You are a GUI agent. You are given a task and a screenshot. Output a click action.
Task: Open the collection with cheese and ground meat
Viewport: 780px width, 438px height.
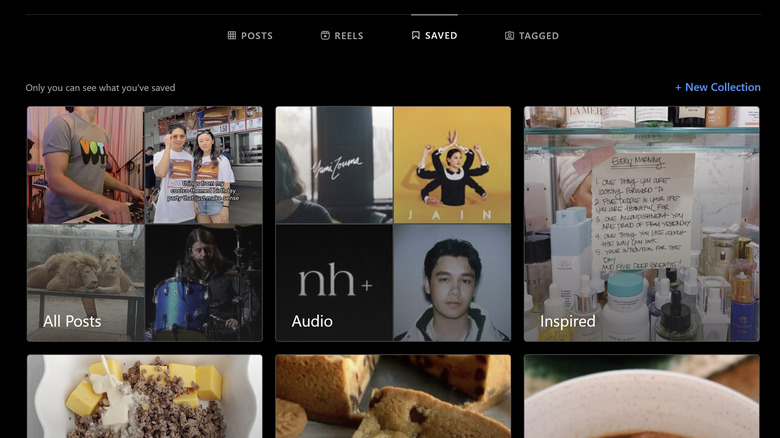(x=145, y=396)
